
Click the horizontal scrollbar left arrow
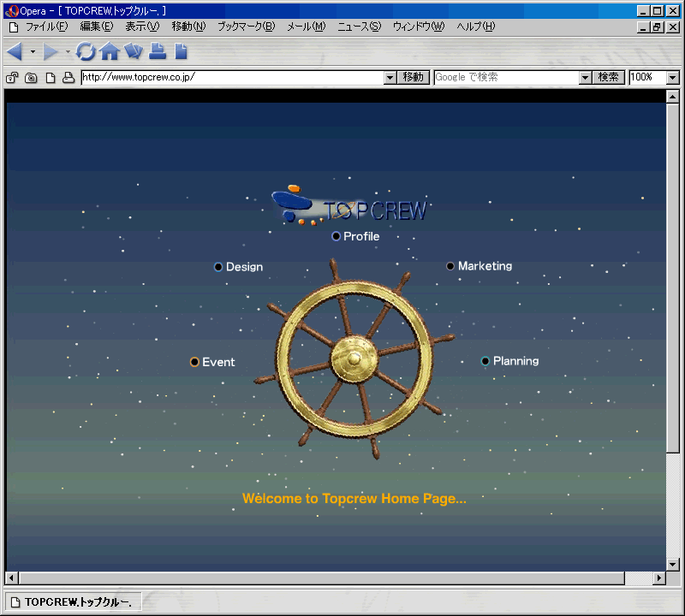pos(12,578)
